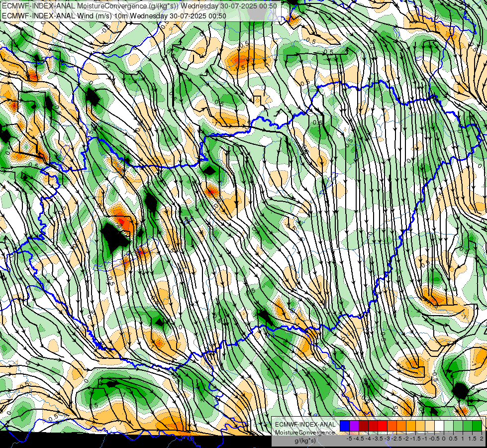The height and width of the screenshot is (448, 487).
Task: Pick the bright red swatch between -3.5 and -3
Action: [383, 426]
